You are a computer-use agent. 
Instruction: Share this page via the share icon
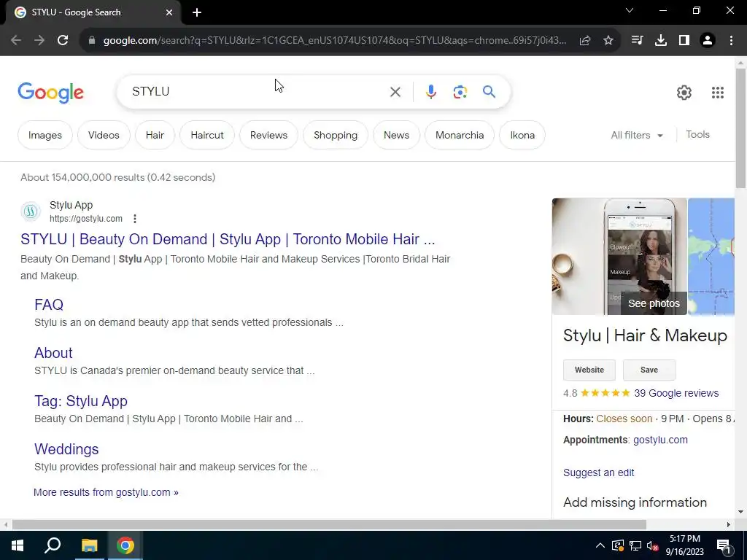[x=585, y=41]
